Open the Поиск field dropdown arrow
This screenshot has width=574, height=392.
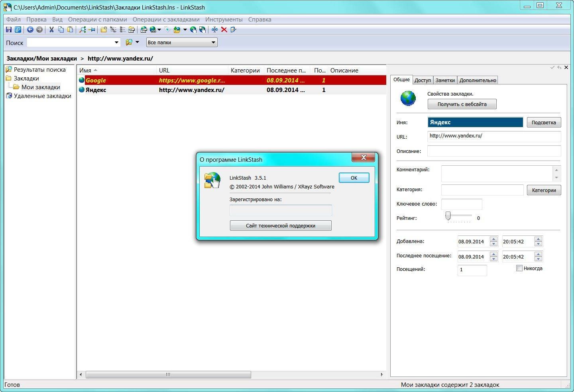click(116, 42)
